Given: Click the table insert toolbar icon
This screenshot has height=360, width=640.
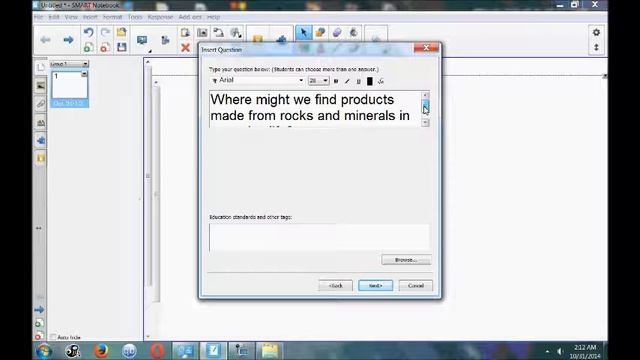Looking at the screenshot, I should pos(219,32).
